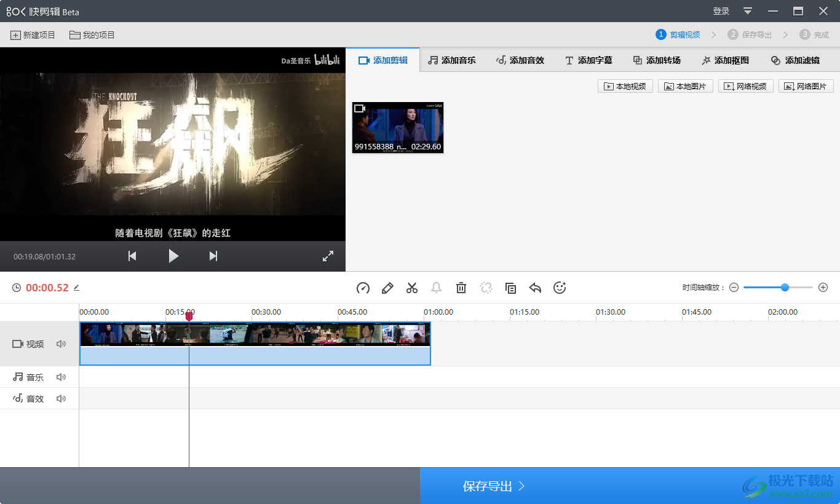The image size is (840, 504).
Task: Enter fullscreen preview mode
Action: click(x=328, y=256)
